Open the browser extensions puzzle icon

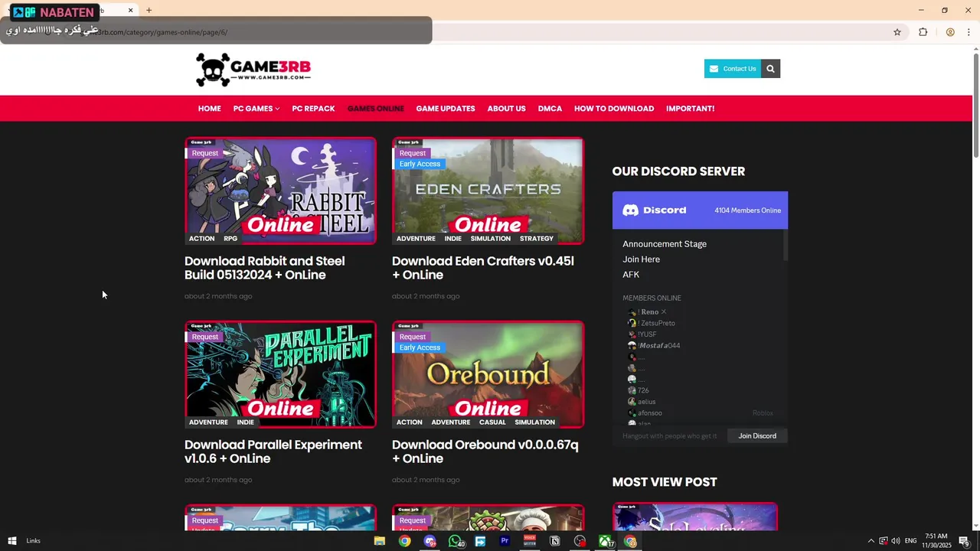click(923, 32)
